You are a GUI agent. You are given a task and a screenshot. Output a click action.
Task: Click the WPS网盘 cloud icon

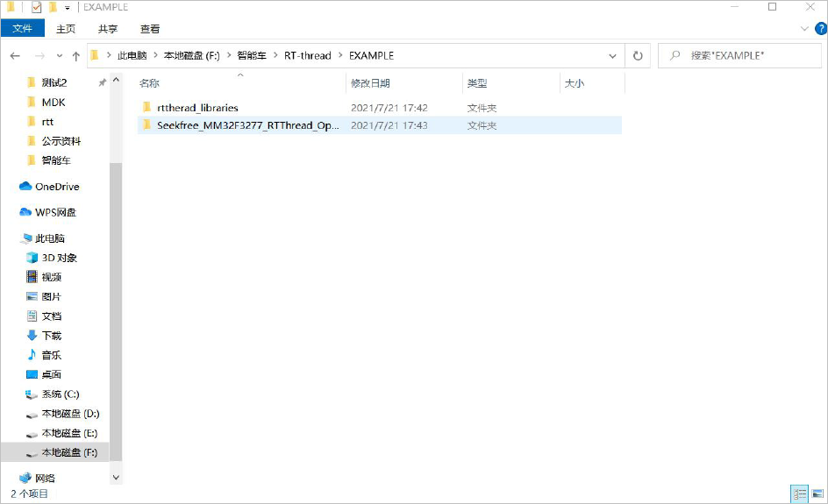pos(25,211)
